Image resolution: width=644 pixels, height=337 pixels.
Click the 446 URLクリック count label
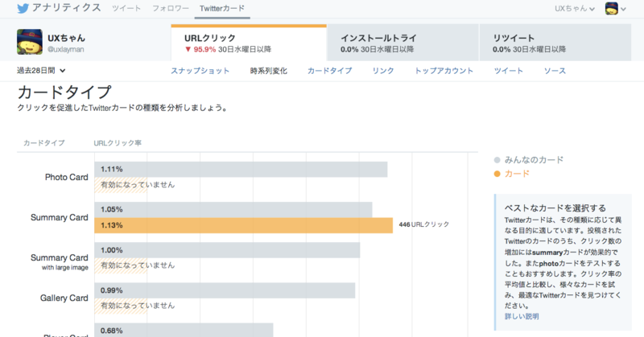point(424,224)
